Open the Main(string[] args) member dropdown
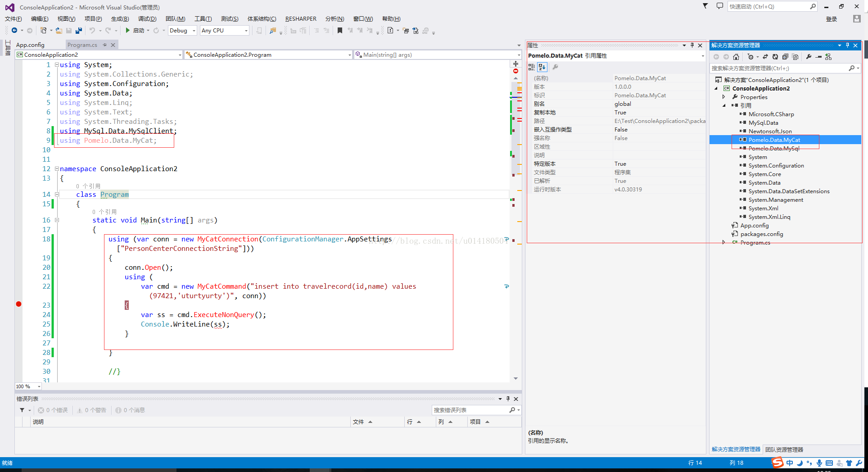This screenshot has height=472, width=868. [437, 54]
